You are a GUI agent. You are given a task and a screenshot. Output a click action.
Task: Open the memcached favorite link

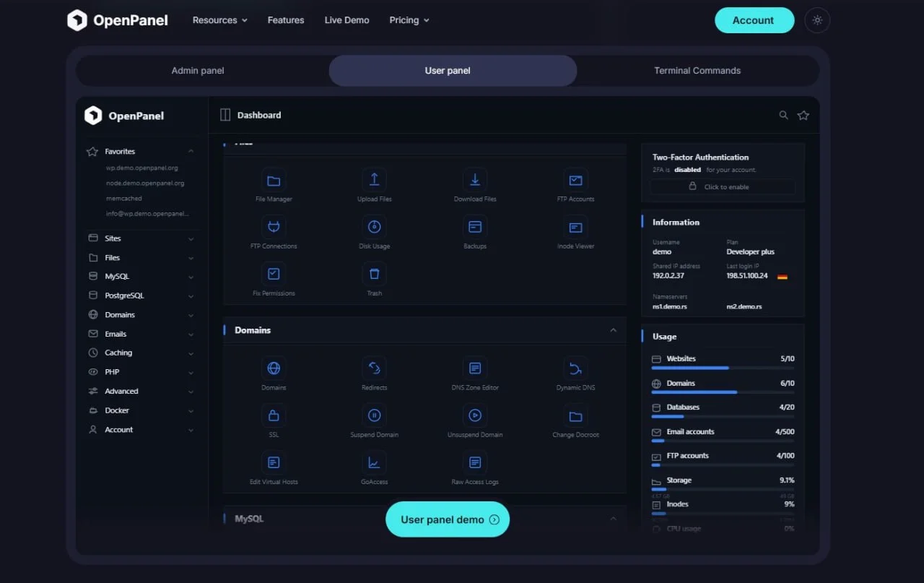[x=123, y=198]
